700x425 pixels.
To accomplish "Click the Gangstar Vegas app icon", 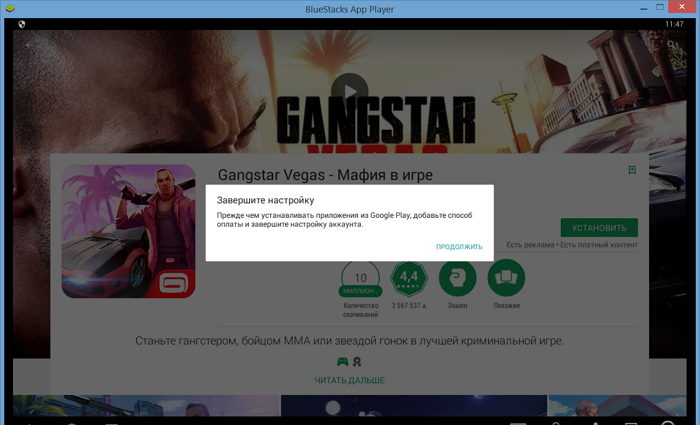I will (129, 231).
